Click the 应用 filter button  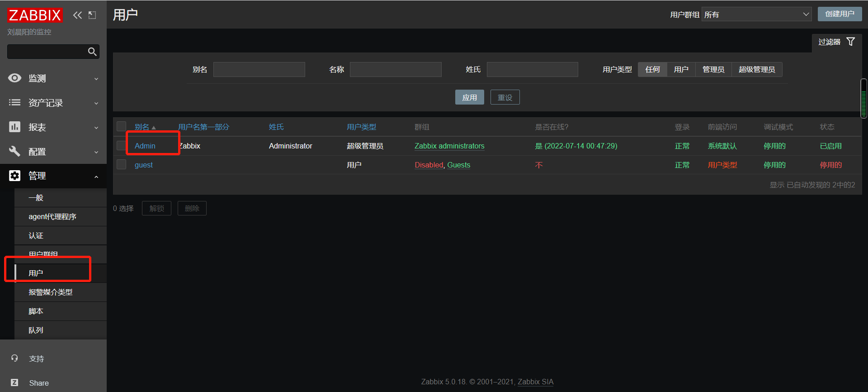click(x=469, y=97)
